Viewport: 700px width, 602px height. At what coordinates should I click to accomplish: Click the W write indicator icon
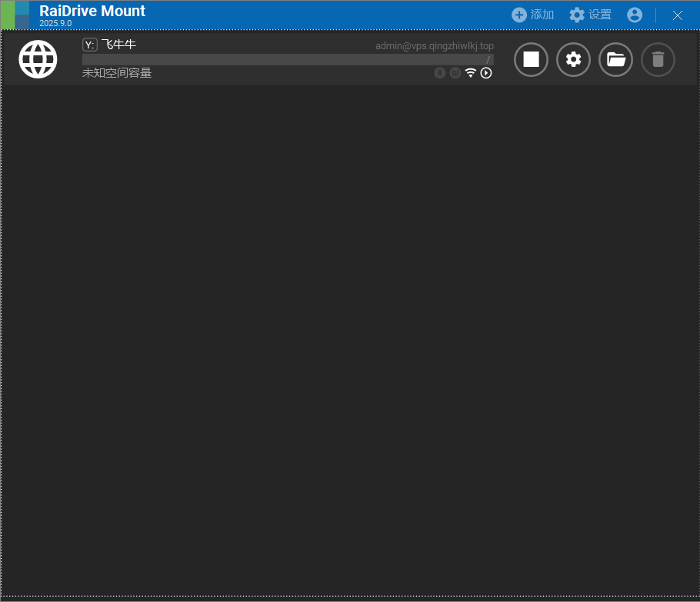click(x=455, y=73)
